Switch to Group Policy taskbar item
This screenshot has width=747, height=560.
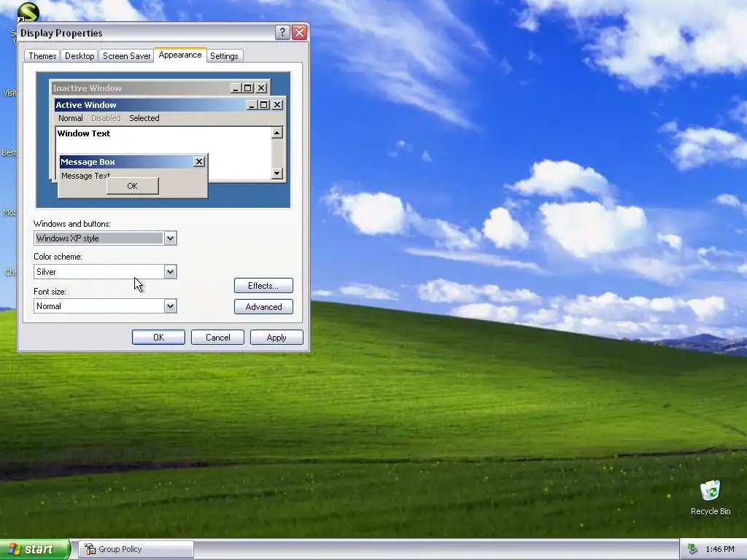point(136,549)
